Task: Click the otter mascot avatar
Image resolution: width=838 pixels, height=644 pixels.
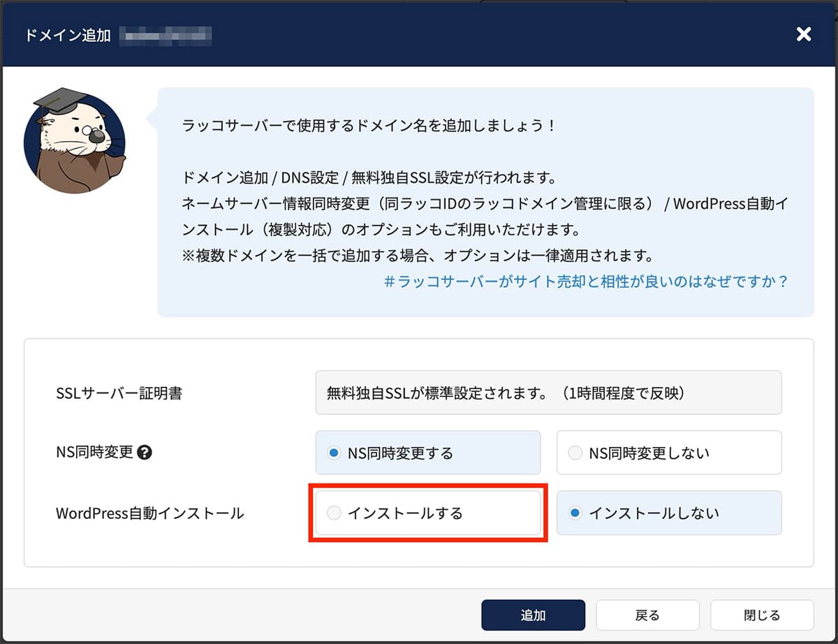Action: click(x=74, y=140)
